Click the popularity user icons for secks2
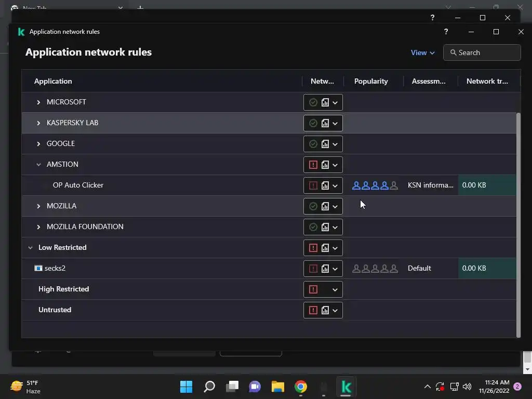The width and height of the screenshot is (532, 399). pyautogui.click(x=375, y=269)
